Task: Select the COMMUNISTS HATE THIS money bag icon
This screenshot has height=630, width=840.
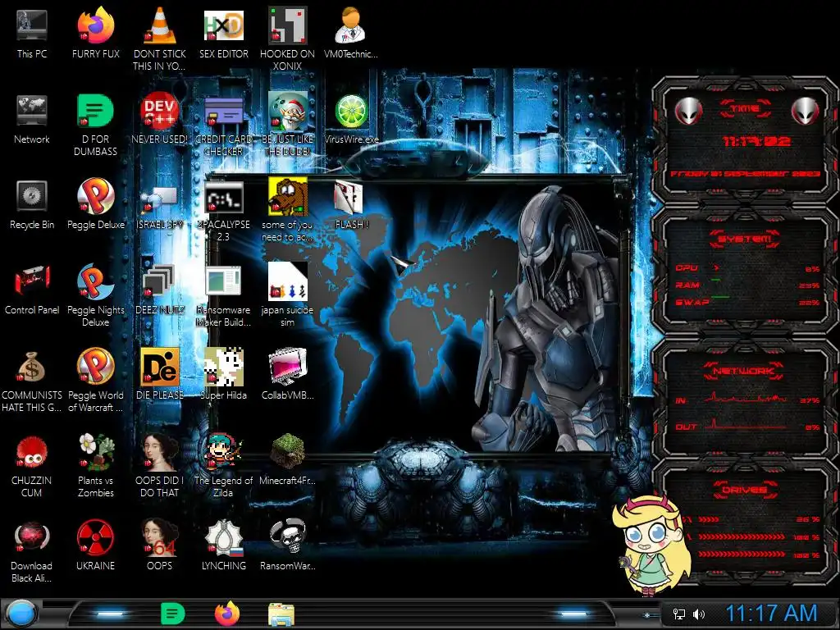Action: [x=32, y=381]
